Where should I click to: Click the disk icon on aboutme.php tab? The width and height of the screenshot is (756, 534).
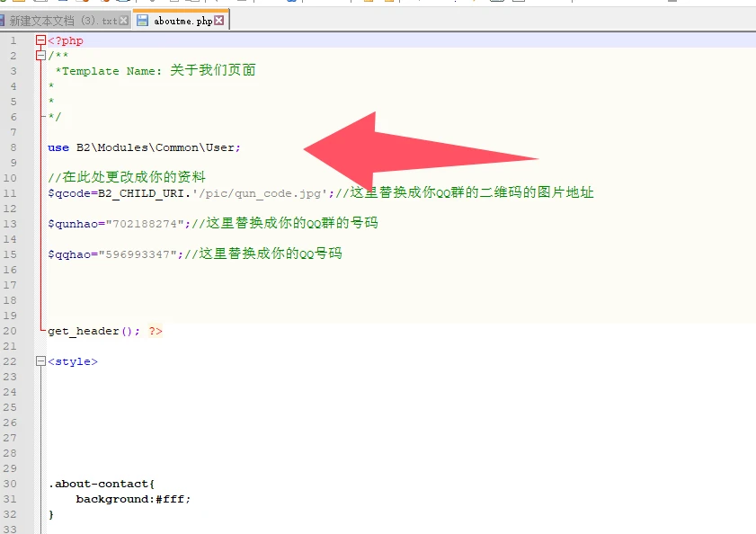coord(143,20)
